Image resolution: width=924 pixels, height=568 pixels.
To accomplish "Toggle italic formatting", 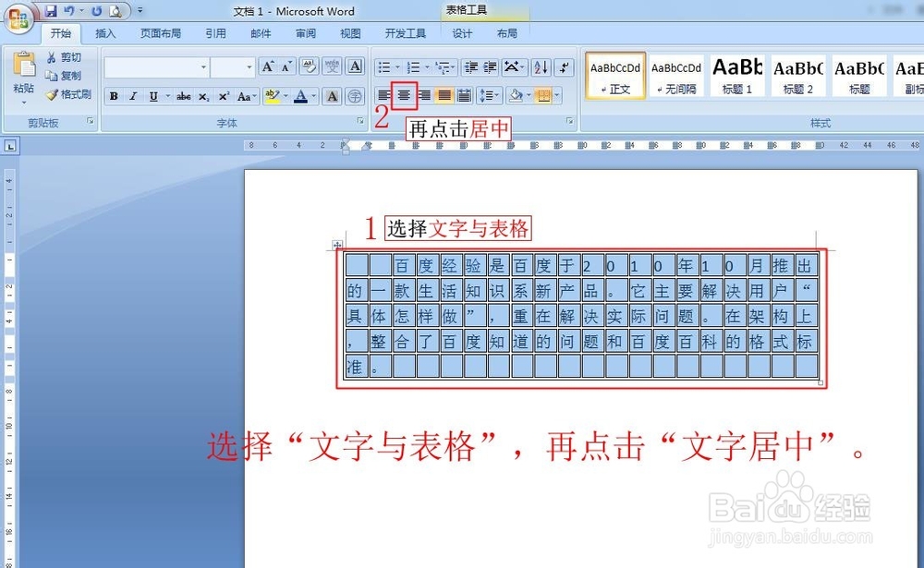I will [x=133, y=96].
